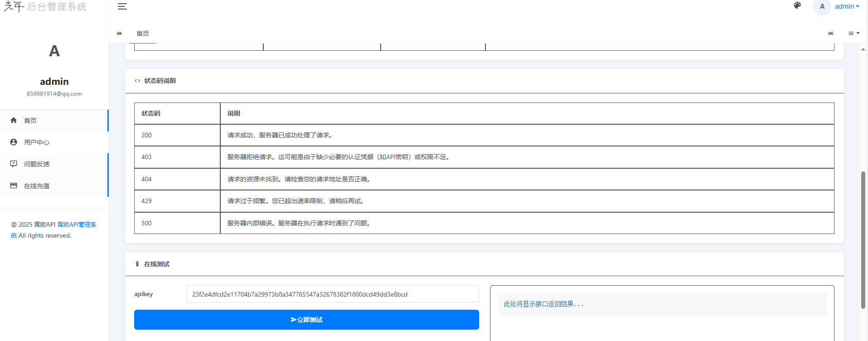Click the 用户中心 user icon
This screenshot has height=341, width=868.
pyautogui.click(x=14, y=142)
